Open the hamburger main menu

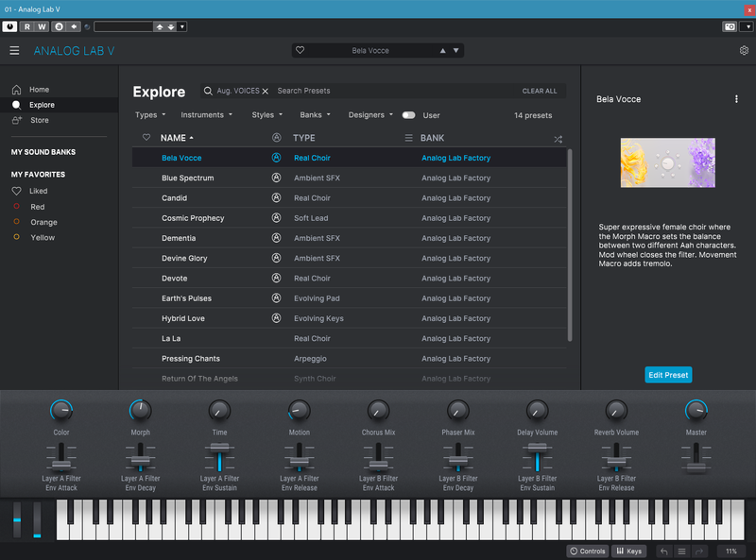click(x=14, y=51)
